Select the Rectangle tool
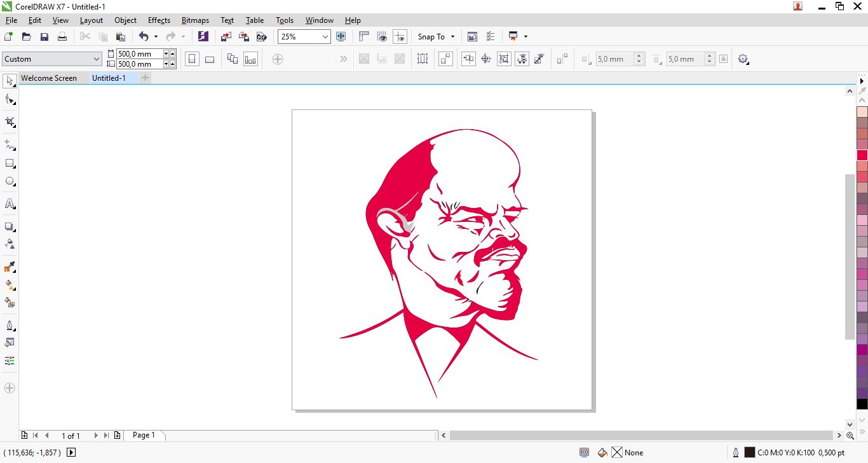Screen dimensions: 868x463 10,163
